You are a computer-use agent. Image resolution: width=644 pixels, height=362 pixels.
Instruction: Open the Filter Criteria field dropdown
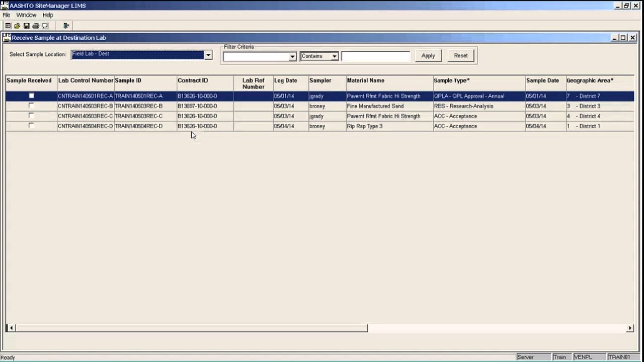coord(292,56)
